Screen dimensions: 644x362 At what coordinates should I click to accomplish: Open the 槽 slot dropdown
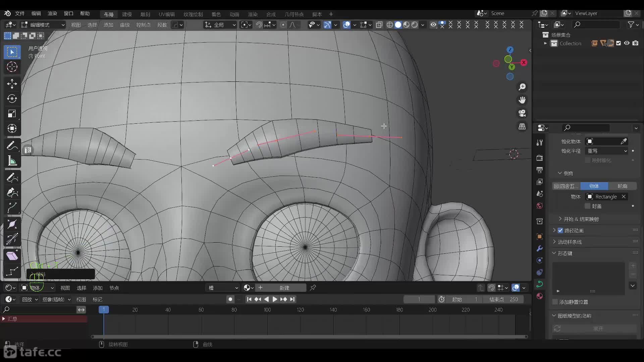pos(223,288)
